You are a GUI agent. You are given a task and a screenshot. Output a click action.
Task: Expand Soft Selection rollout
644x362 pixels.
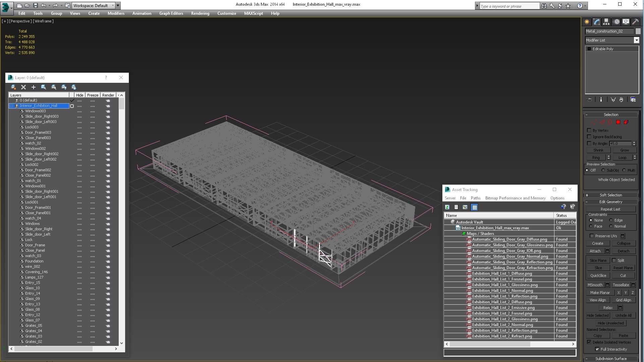(610, 195)
